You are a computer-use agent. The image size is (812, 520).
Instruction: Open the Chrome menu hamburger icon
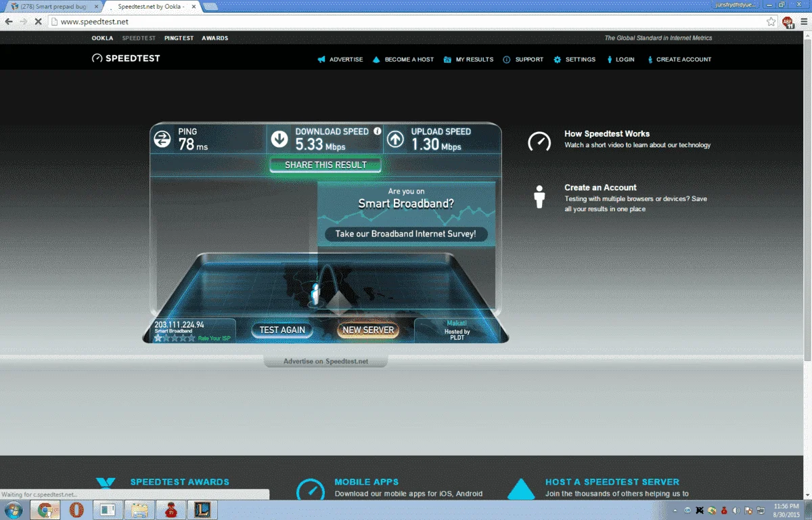803,22
